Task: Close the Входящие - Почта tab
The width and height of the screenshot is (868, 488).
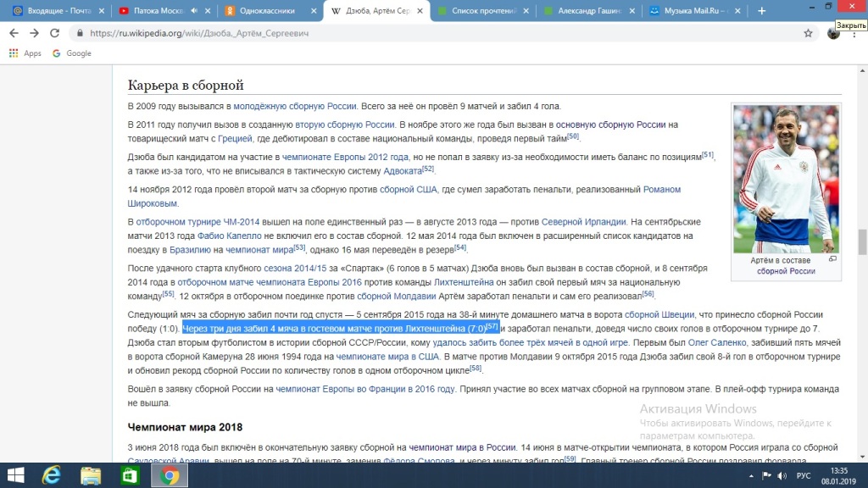Action: tap(102, 10)
